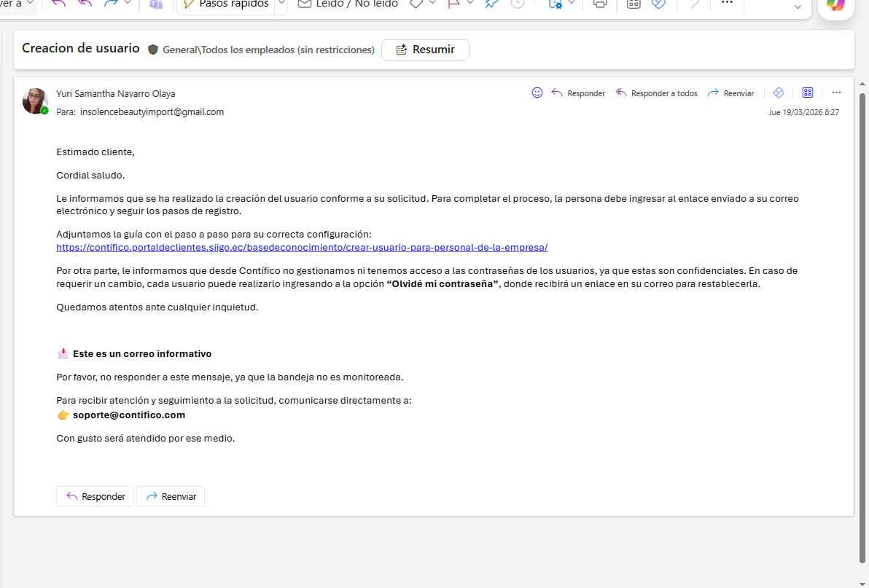Flag this message with the red flag

453,4
